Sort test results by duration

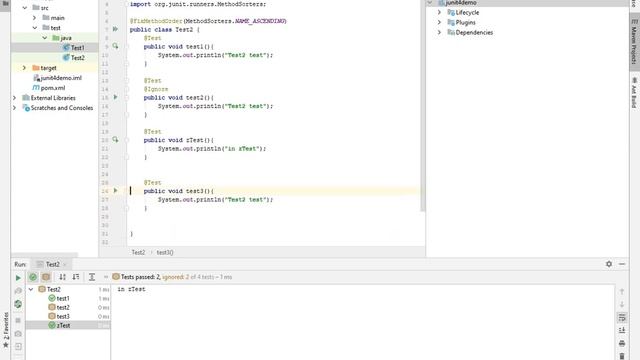tap(76, 277)
